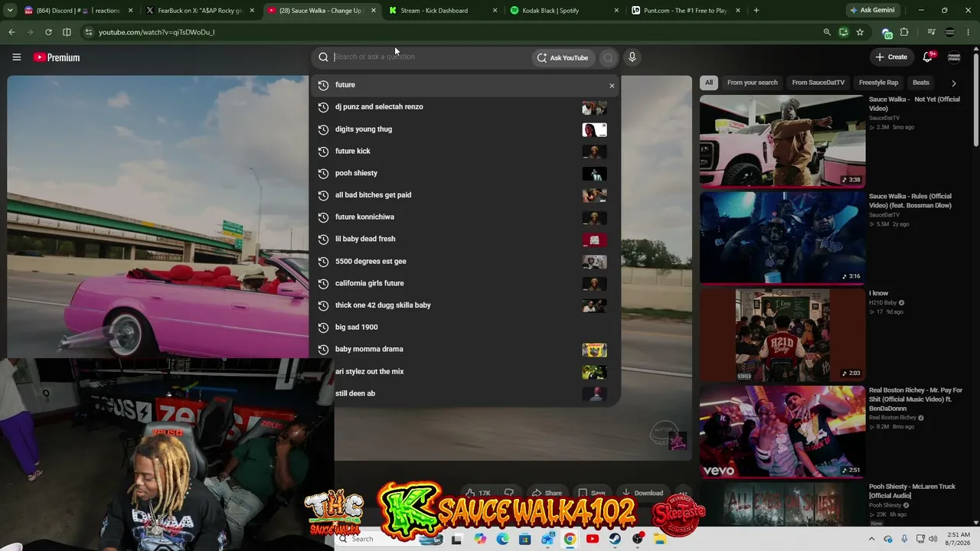Image resolution: width=980 pixels, height=551 pixels.
Task: Choose suggestion 'dj punz and selectah renzo'
Action: point(465,107)
